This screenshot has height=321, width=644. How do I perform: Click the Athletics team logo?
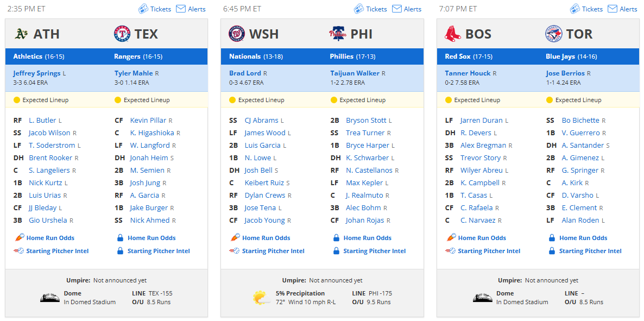(x=21, y=34)
